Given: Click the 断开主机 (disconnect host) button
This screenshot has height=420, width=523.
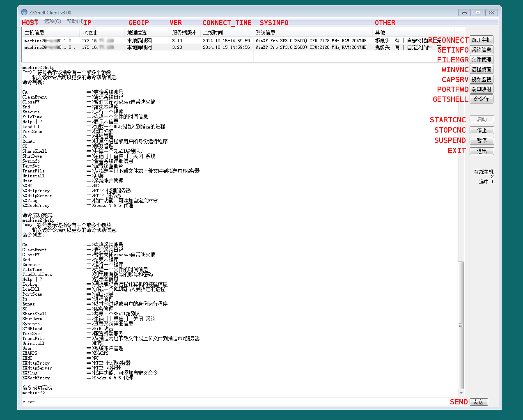Looking at the screenshot, I should [x=481, y=40].
